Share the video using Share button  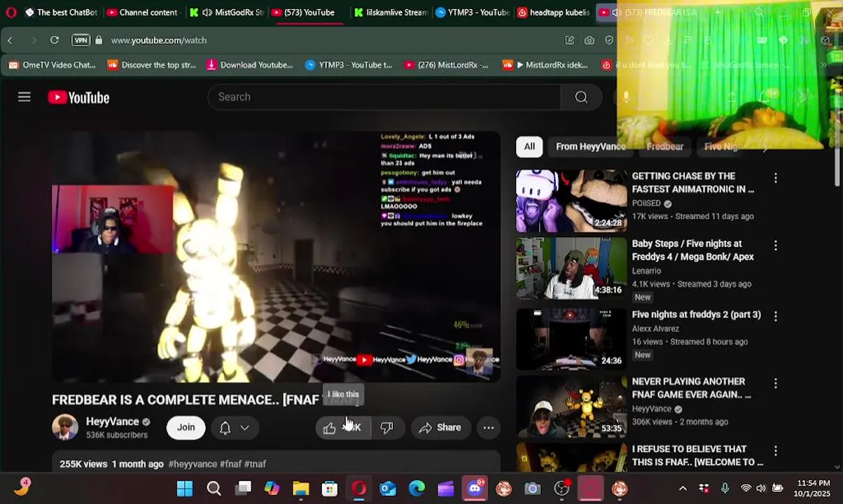coord(440,428)
